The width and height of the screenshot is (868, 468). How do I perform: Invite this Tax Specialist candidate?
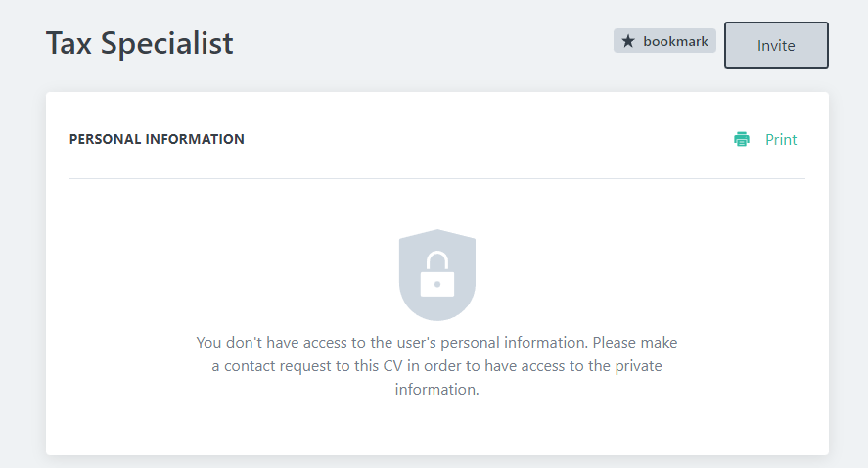(776, 45)
